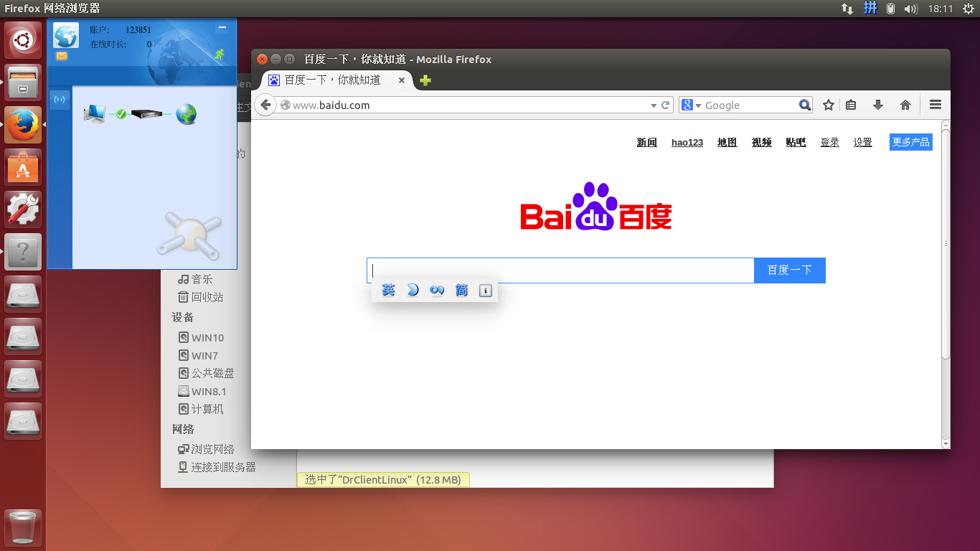The height and width of the screenshot is (551, 980).
Task: Click the green running man logout icon
Action: (220, 55)
